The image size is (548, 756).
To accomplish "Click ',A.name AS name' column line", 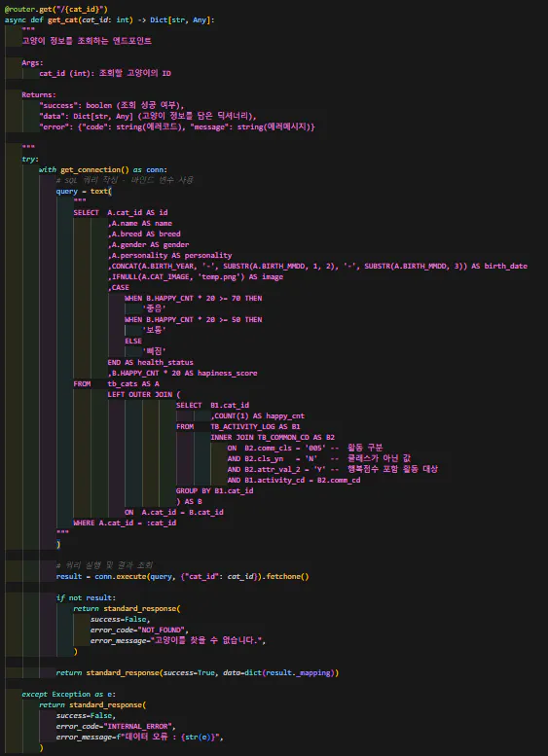I will [140, 223].
